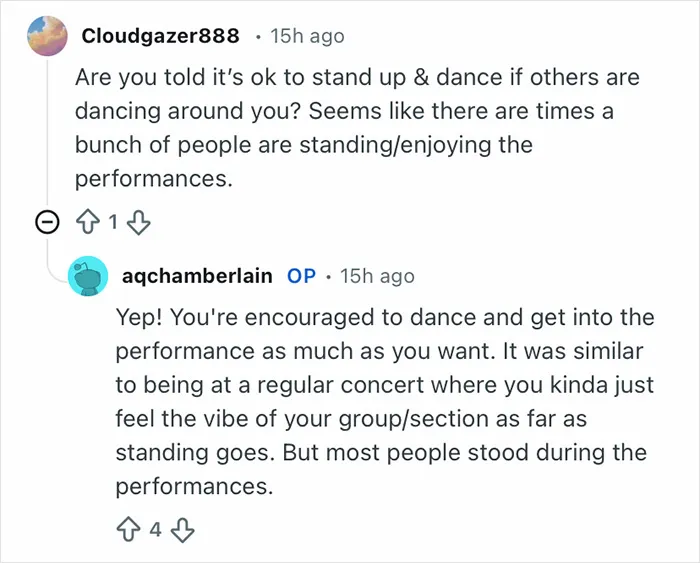Open the aqchamberlain username profile link
This screenshot has width=700, height=563.
197,276
